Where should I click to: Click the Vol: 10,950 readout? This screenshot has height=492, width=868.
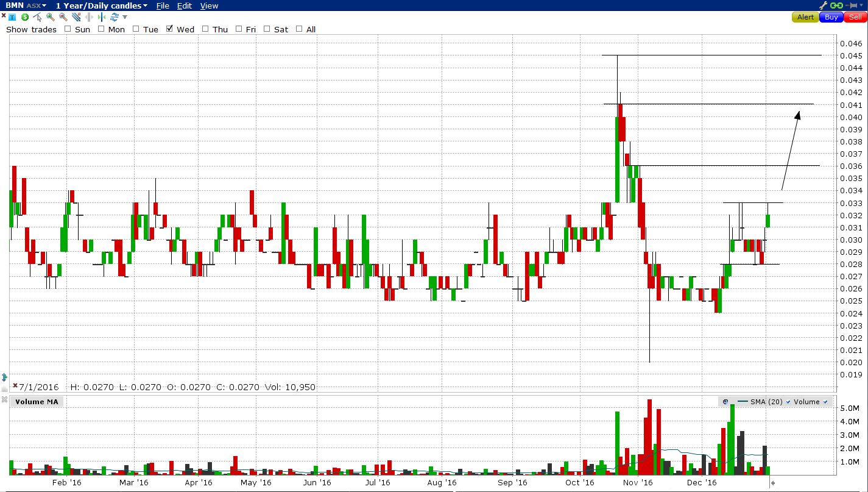tap(289, 387)
